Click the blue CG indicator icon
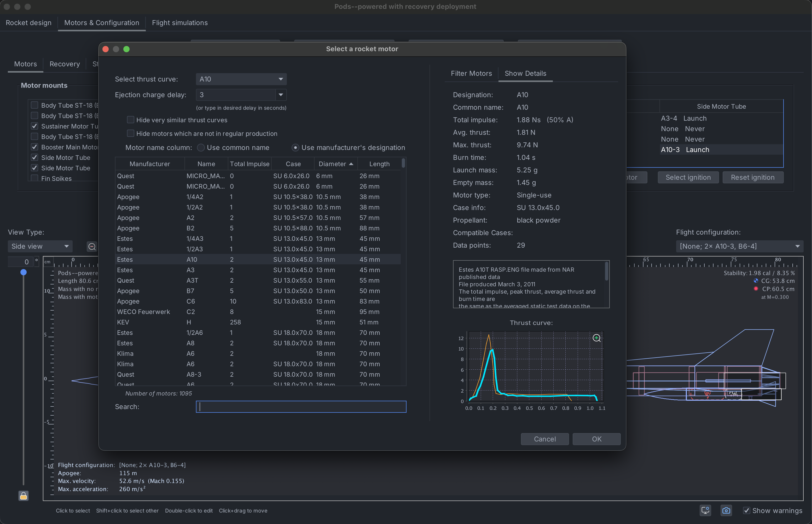The width and height of the screenshot is (812, 524). pos(756,281)
